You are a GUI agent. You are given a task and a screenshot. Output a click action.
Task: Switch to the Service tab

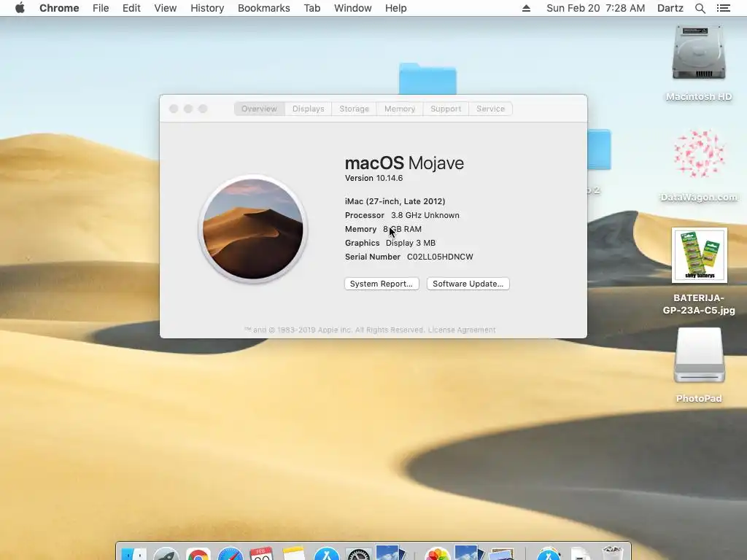click(x=490, y=109)
